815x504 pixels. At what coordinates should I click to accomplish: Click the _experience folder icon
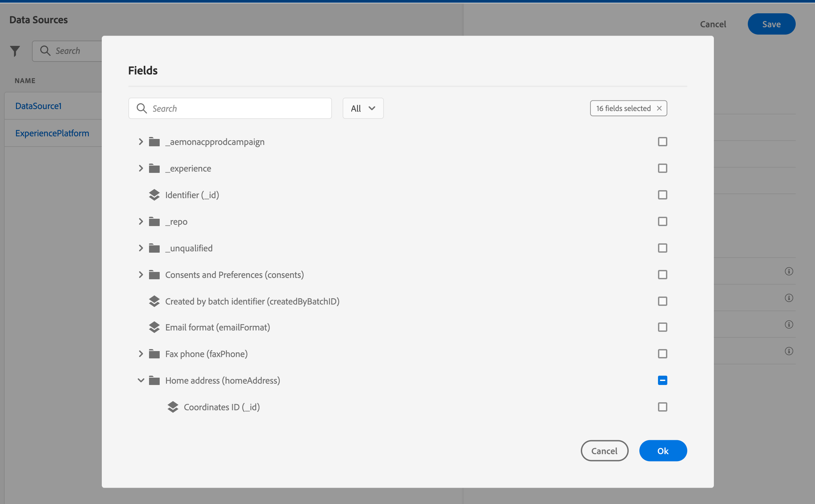pyautogui.click(x=154, y=169)
